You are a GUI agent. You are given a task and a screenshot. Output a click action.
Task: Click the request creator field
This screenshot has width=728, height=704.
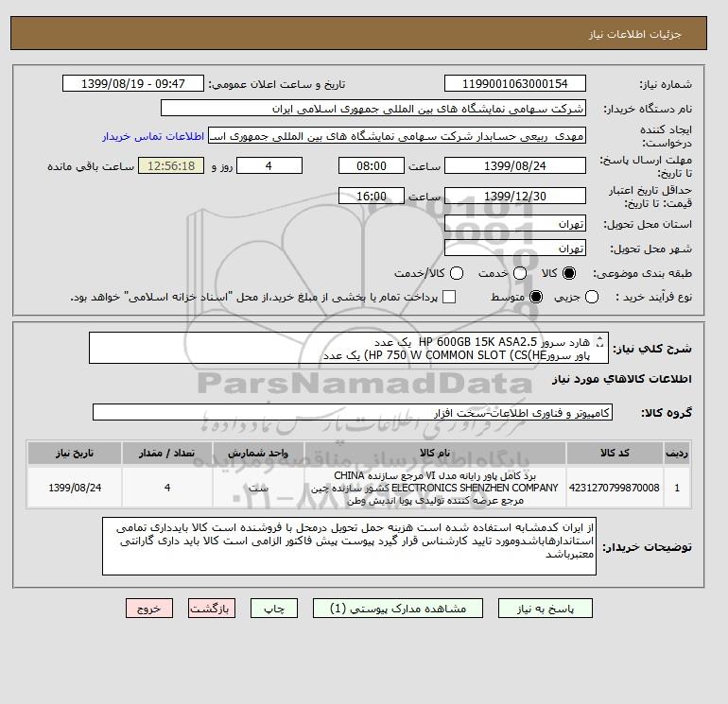pyautogui.click(x=397, y=136)
